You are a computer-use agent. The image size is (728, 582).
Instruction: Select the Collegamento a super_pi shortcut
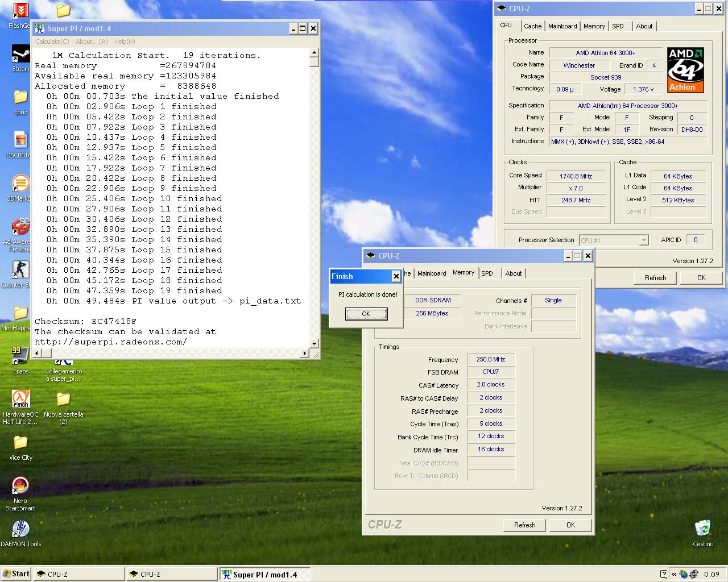(x=63, y=371)
